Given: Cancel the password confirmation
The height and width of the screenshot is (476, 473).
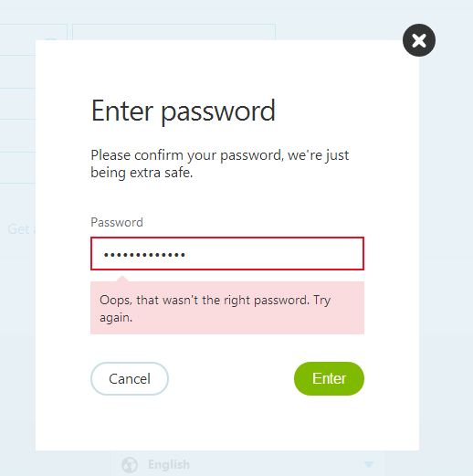Looking at the screenshot, I should pos(130,378).
